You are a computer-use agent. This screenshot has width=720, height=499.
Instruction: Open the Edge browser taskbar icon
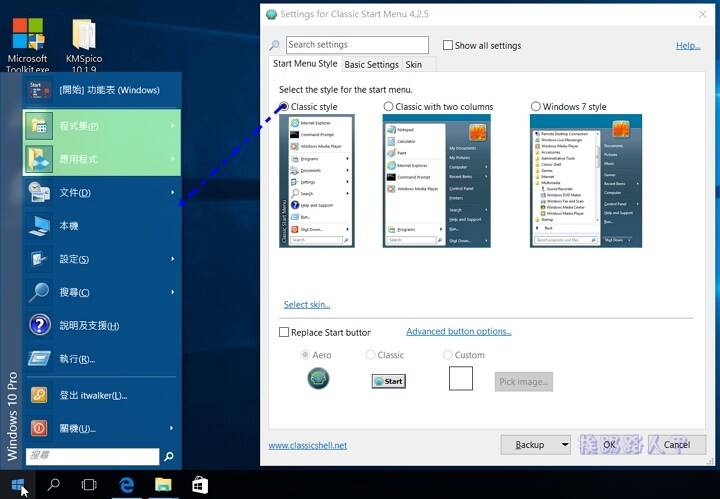127,485
